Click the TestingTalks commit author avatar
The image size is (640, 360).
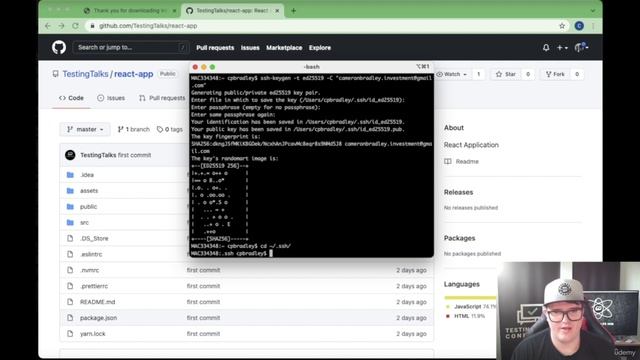click(70, 155)
